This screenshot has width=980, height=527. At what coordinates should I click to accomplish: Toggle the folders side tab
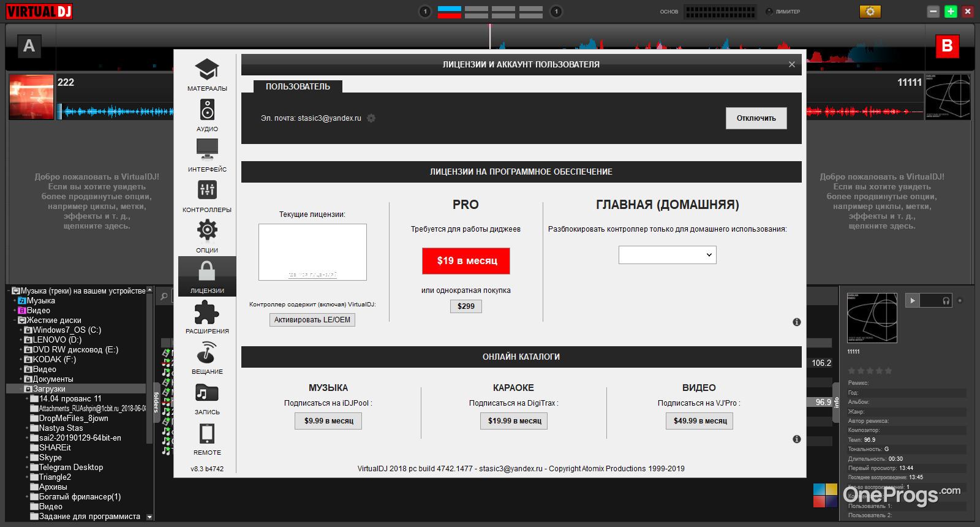point(156,401)
